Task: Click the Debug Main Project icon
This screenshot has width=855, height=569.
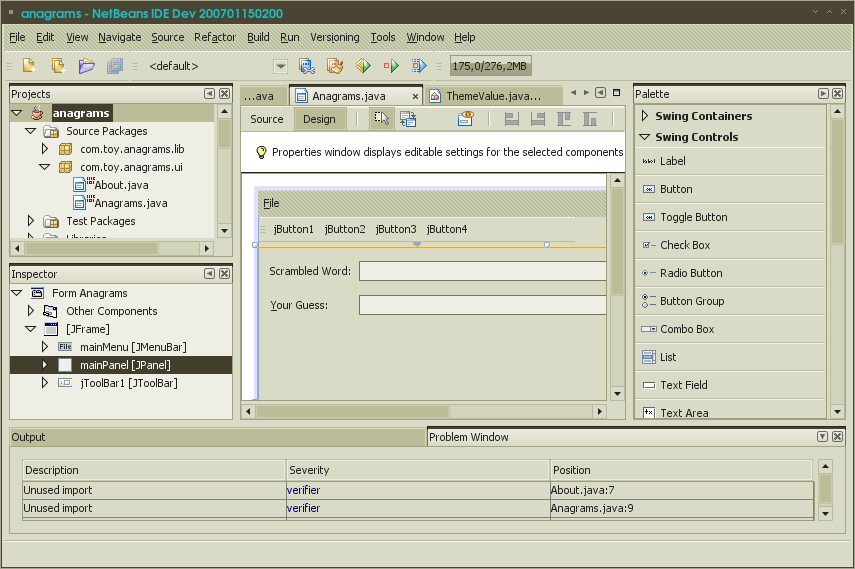Action: click(391, 66)
